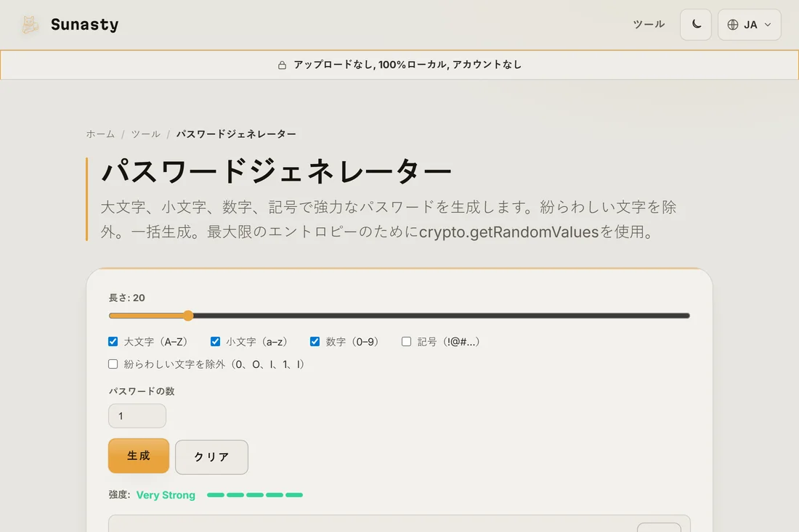Go to ツール breadcrumb link
This screenshot has height=532, width=799.
point(146,134)
